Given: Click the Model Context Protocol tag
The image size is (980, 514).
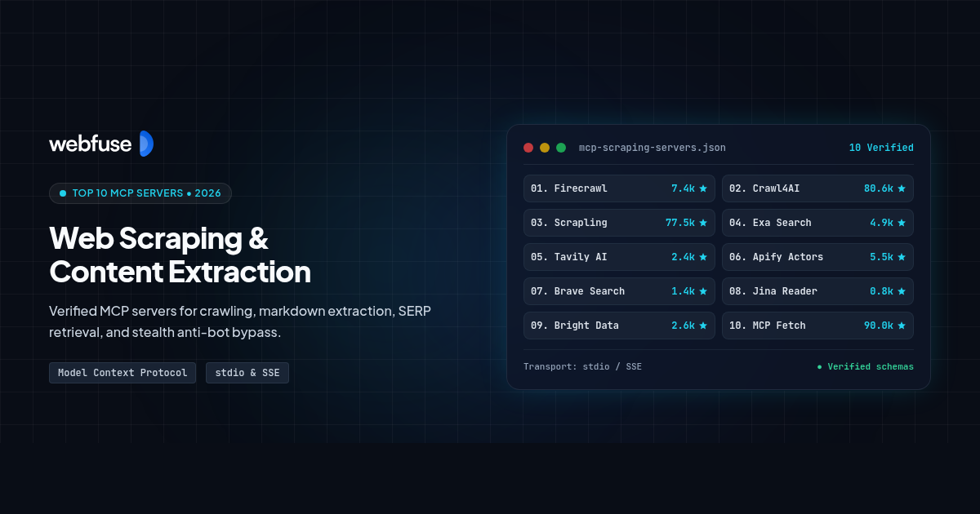Looking at the screenshot, I should click(x=122, y=373).
